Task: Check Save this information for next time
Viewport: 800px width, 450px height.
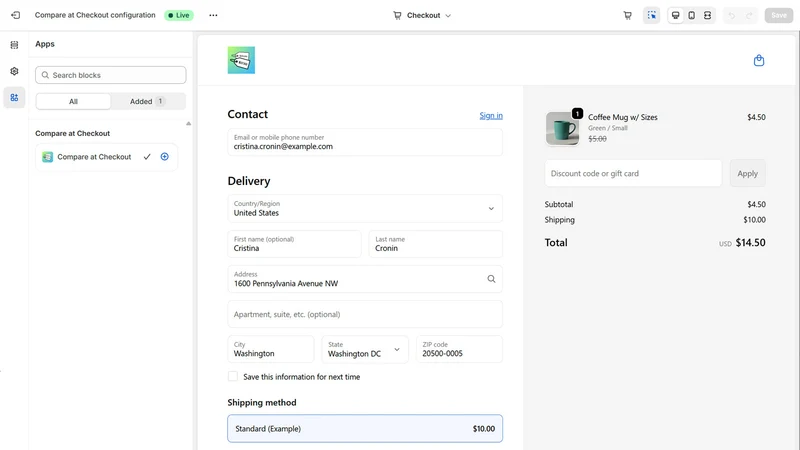Action: pyautogui.click(x=233, y=377)
